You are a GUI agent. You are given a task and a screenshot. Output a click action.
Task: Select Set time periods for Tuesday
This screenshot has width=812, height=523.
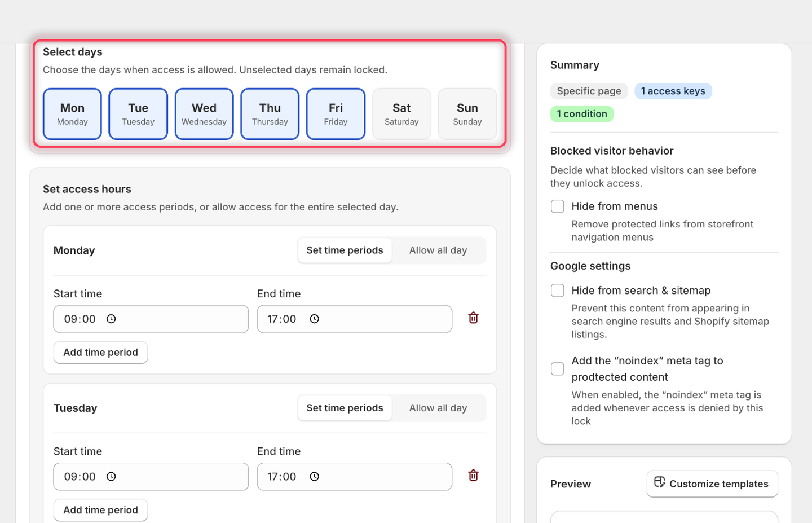pyautogui.click(x=345, y=408)
